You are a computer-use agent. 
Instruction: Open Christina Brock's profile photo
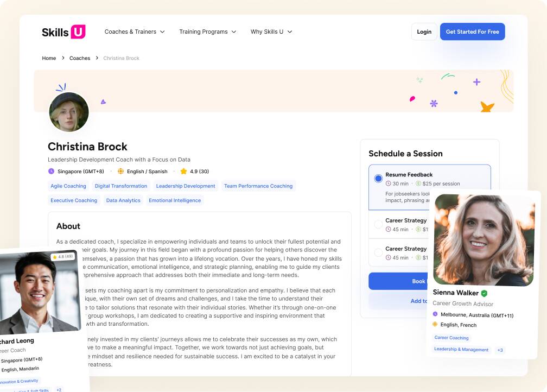tap(69, 112)
